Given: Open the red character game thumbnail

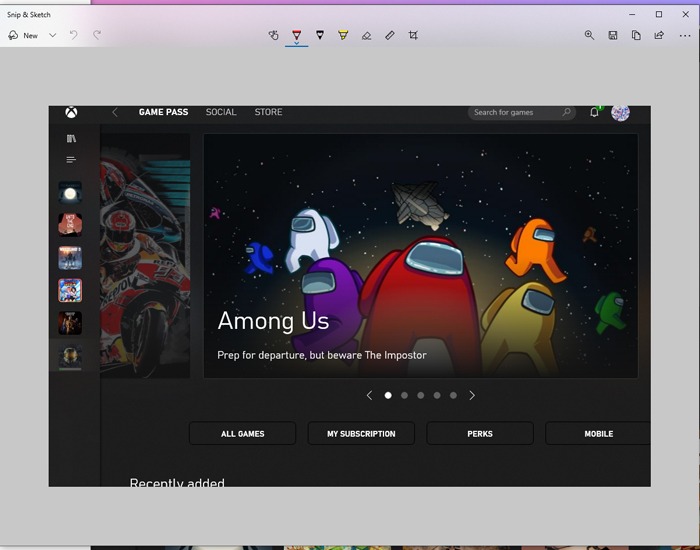Looking at the screenshot, I should coord(70,225).
